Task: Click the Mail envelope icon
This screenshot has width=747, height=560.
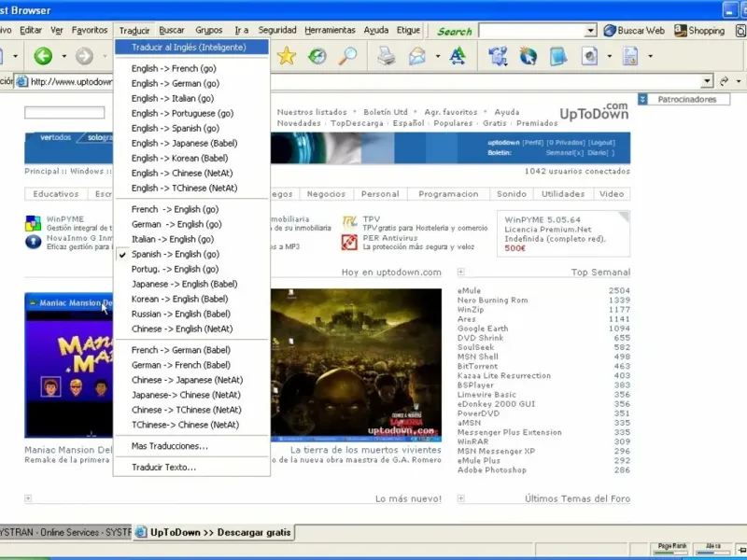Action: coord(416,57)
